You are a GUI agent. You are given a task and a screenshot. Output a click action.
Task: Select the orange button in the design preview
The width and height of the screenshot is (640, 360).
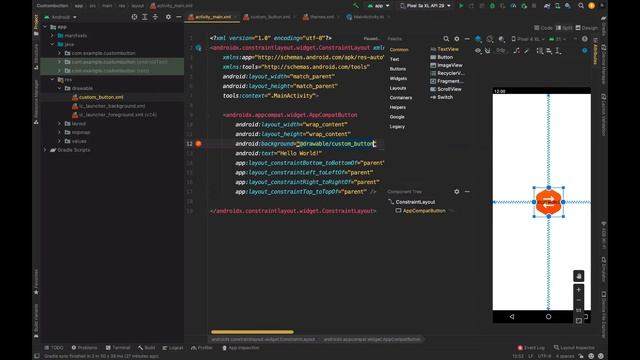pos(549,202)
